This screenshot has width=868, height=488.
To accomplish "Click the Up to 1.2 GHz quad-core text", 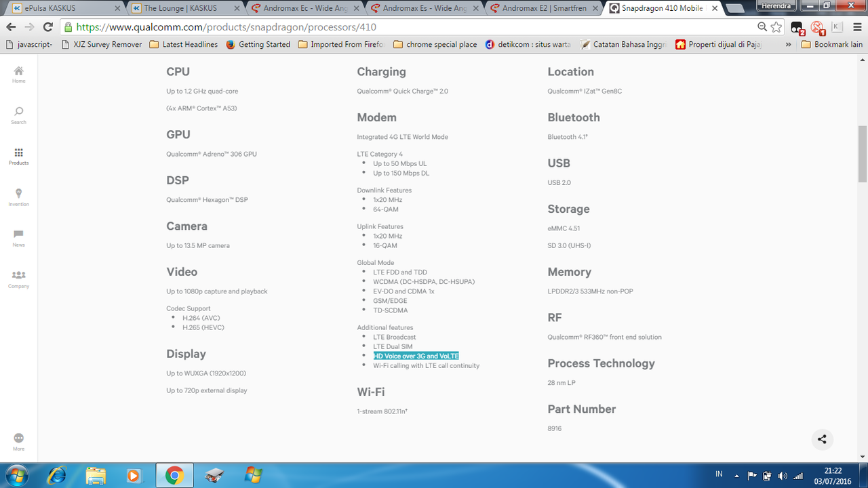I will click(202, 91).
